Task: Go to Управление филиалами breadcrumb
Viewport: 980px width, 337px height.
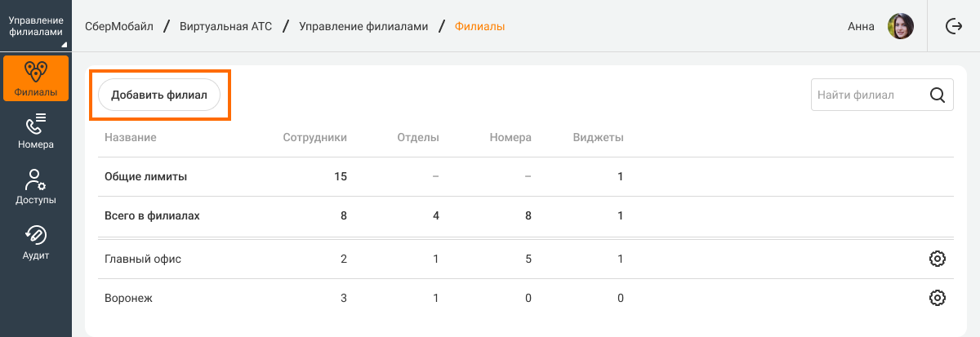Action: tap(363, 26)
